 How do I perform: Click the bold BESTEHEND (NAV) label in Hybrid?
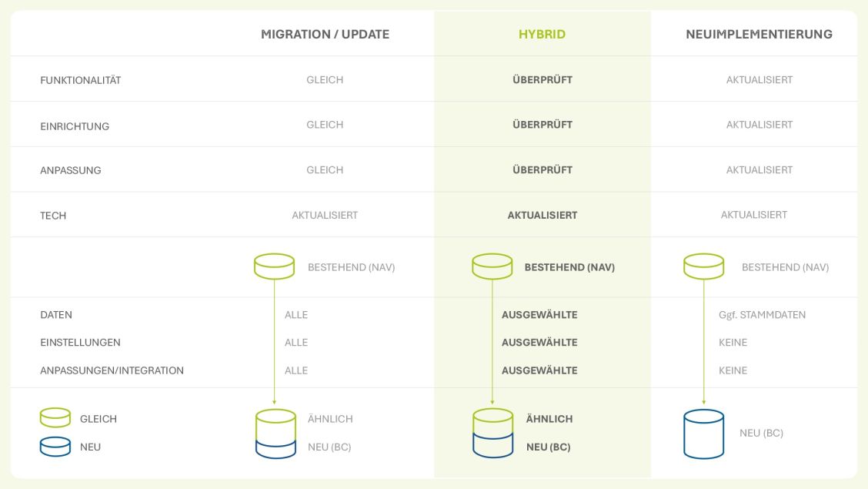[569, 267]
